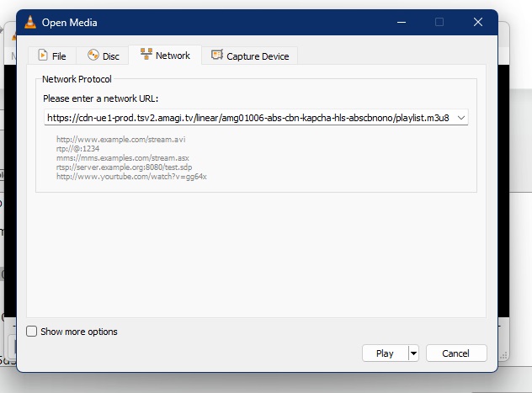This screenshot has height=393, width=532.
Task: Minimize the Open Media window
Action: [401, 22]
